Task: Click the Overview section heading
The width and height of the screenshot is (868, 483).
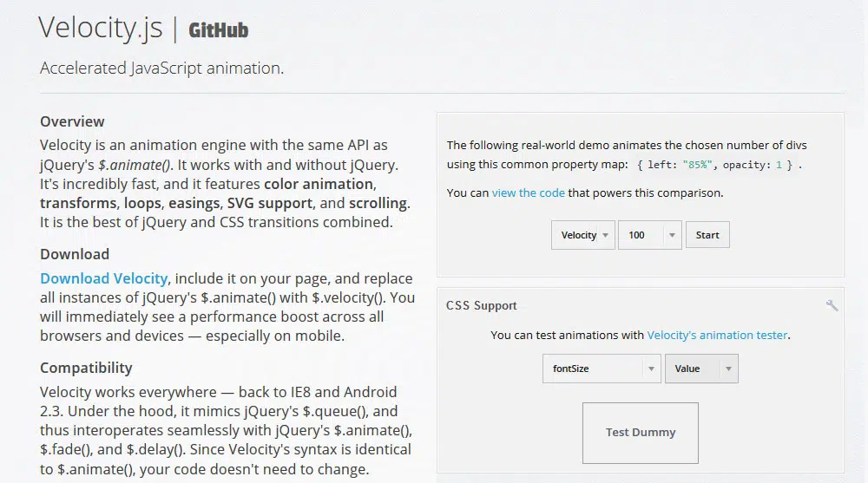Action: click(x=72, y=121)
